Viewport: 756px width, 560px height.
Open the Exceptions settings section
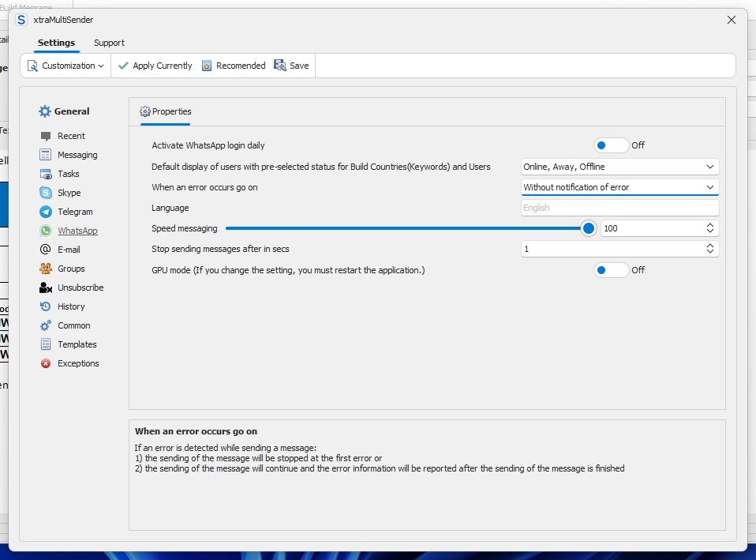[x=69, y=363]
